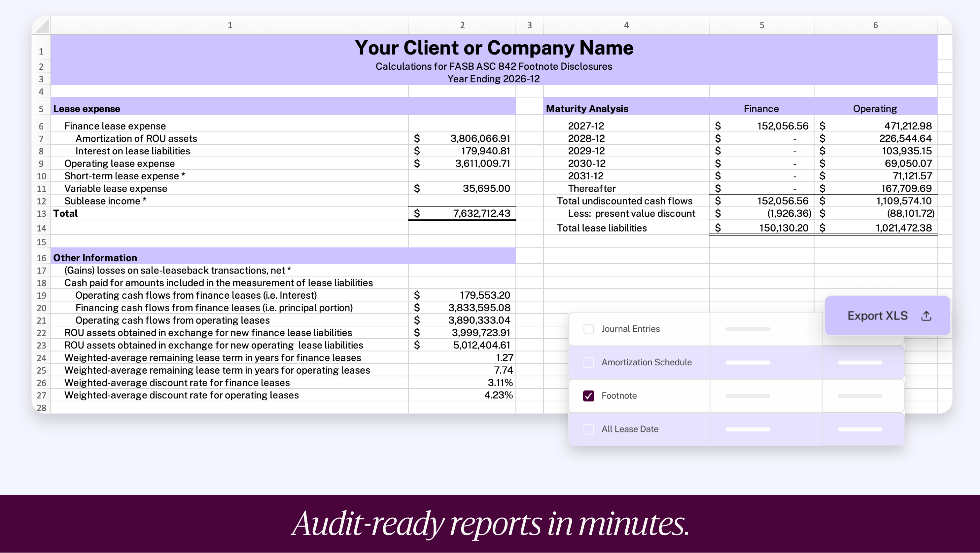Select column 6 header
Image resolution: width=980 pixels, height=553 pixels.
point(875,25)
